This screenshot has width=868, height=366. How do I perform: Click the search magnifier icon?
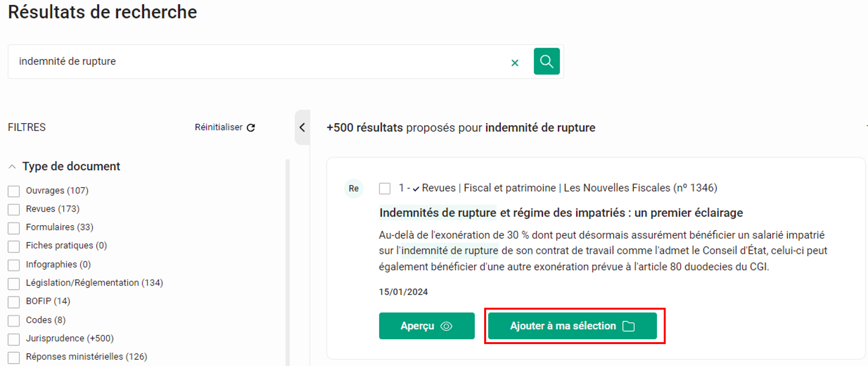pos(547,61)
